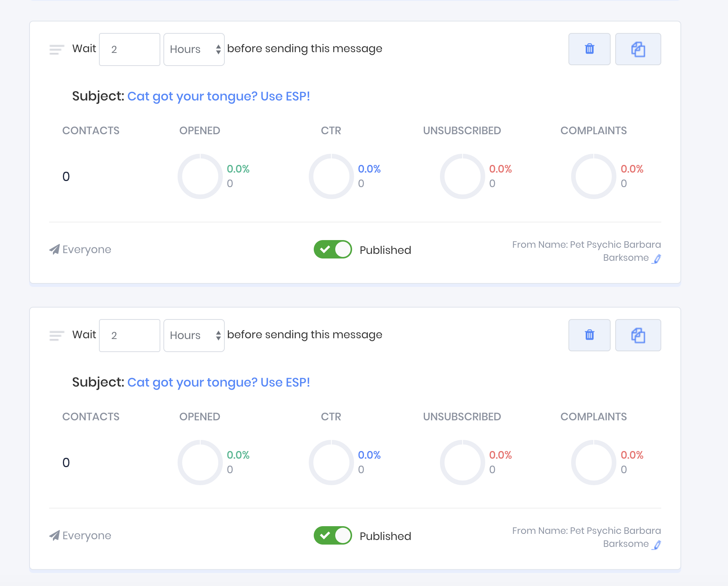The image size is (728, 586).
Task: Delete the first message with trash icon
Action: pos(589,49)
